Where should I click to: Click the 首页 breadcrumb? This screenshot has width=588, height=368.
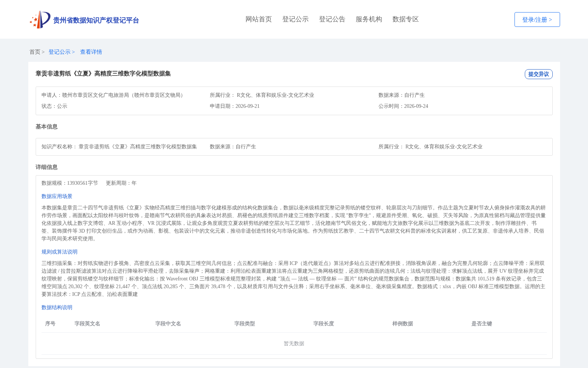tap(35, 52)
